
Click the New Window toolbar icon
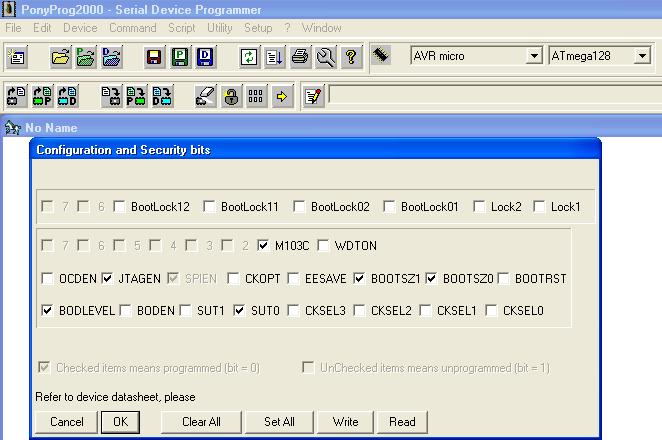16,57
